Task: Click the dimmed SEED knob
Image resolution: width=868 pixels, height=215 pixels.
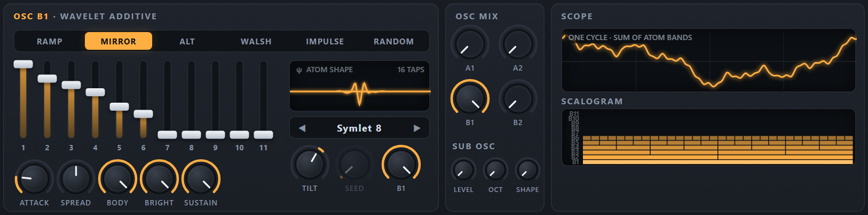Action: click(x=354, y=164)
